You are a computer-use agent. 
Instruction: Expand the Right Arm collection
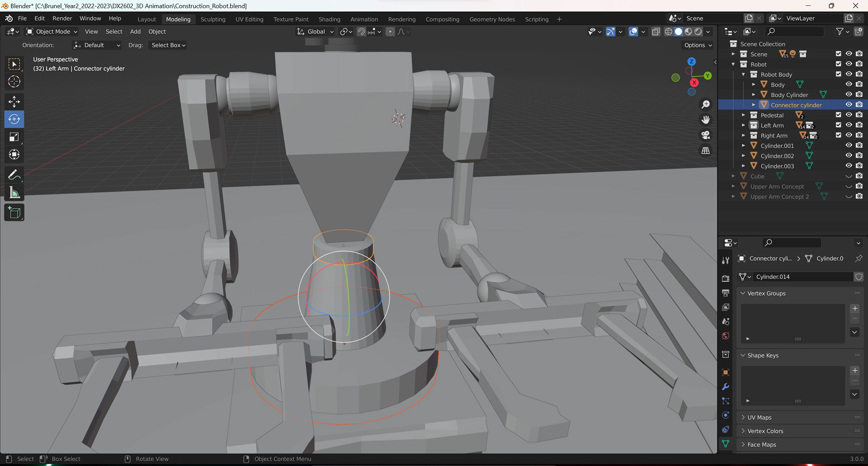(743, 135)
